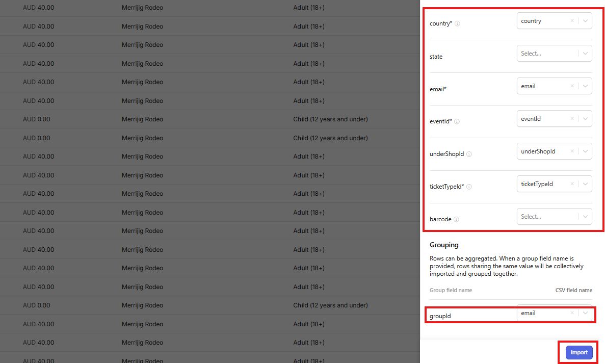Click the eventId* field label
Screen dimensions: 605x364
tap(441, 121)
